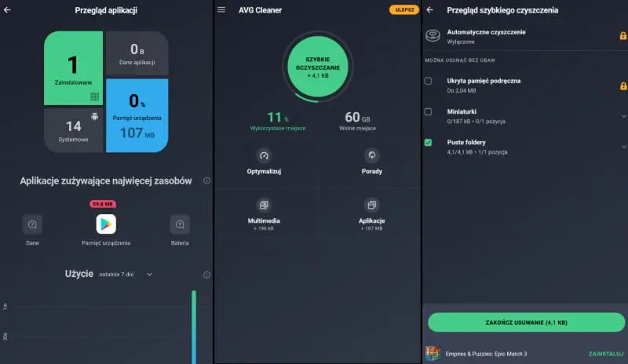Open the Porady tips icon
628x364 pixels.
371,155
